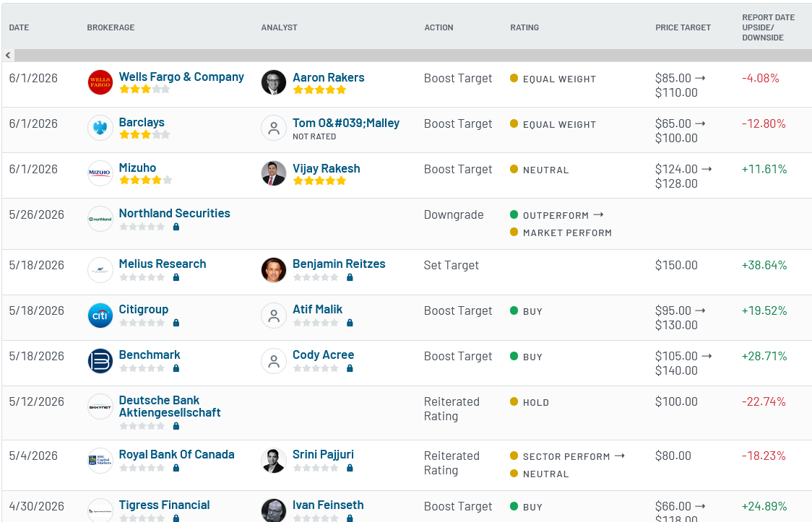Sort by the BROKERAGE column header
This screenshot has height=522, width=812.
[111, 27]
